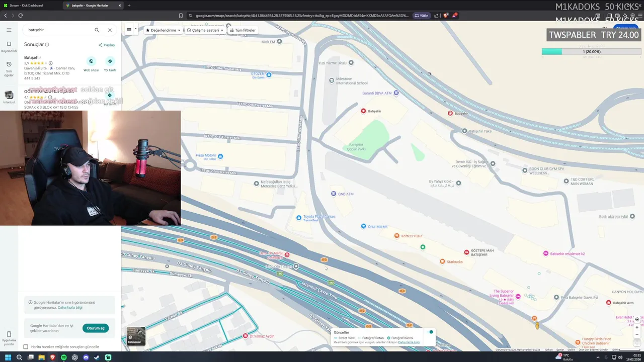This screenshot has width=644, height=362.
Task: Open the Tüm filtreler panel
Action: point(243,30)
